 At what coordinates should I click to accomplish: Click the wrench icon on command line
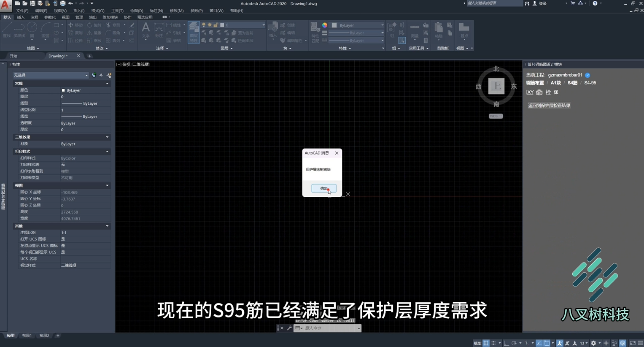[x=289, y=328]
